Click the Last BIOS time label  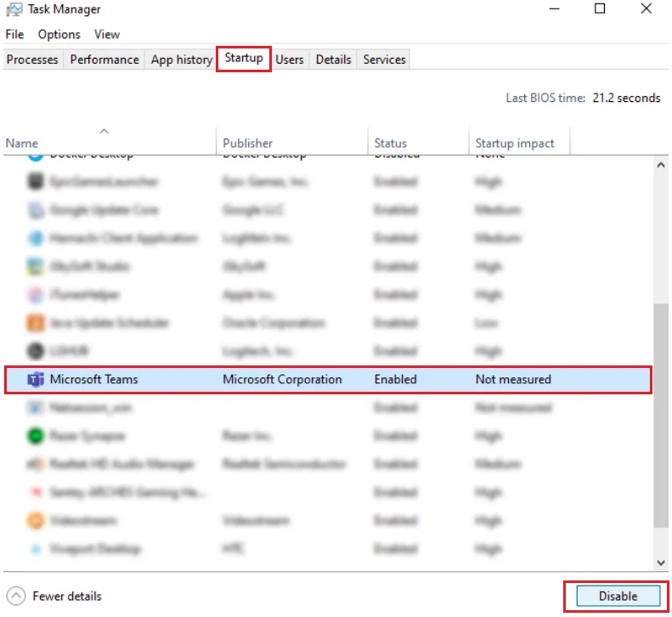tap(545, 99)
